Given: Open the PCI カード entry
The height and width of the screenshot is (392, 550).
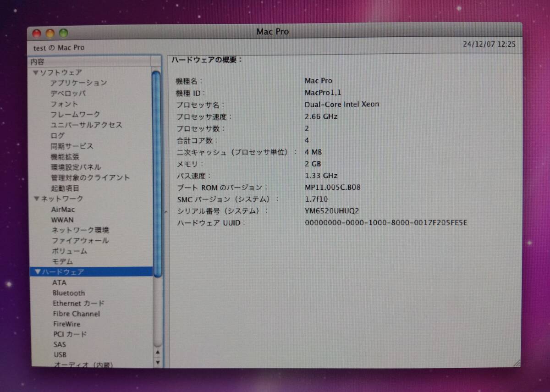Looking at the screenshot, I should (70, 335).
